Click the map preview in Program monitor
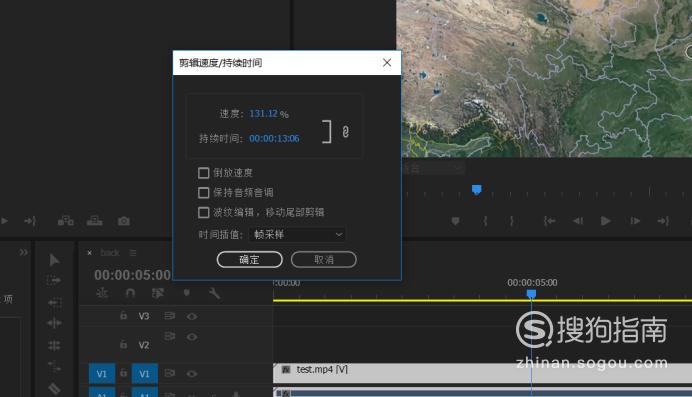Screen dimensions: 692x397 pyautogui.click(x=544, y=78)
